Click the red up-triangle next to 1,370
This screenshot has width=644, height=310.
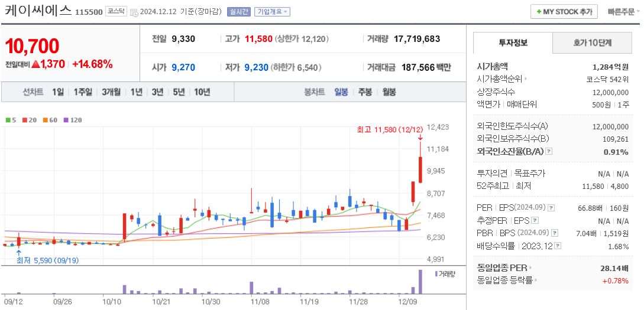[x=35, y=64]
